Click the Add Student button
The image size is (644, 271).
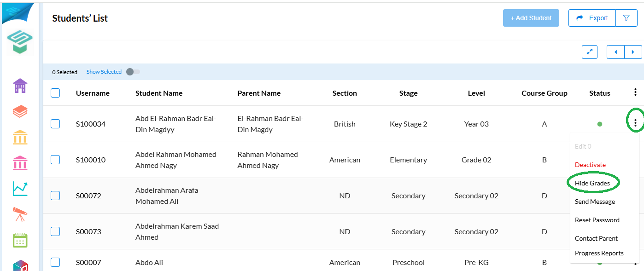click(531, 18)
